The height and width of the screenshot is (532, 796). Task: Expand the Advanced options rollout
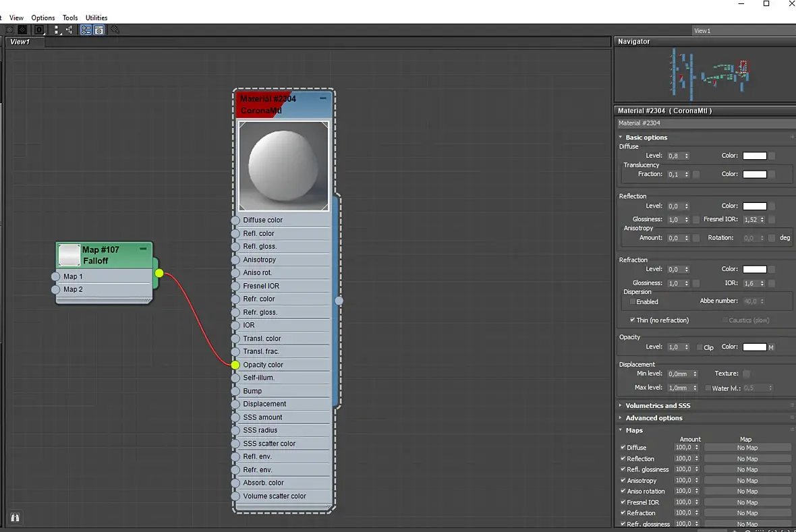[653, 418]
